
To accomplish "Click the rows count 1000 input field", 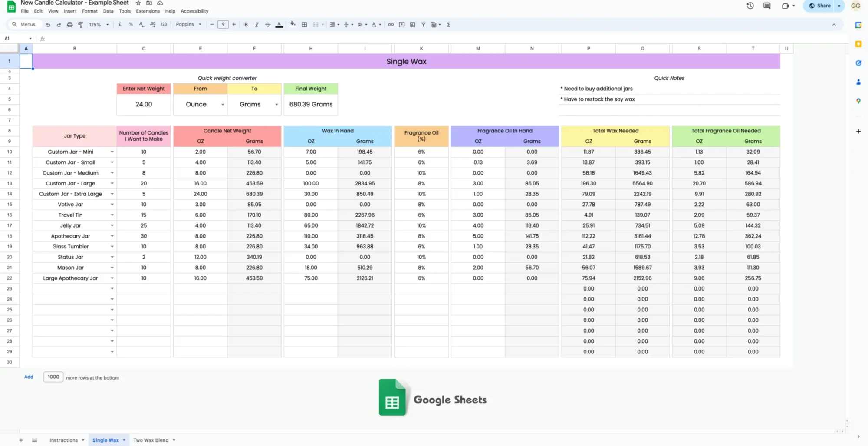I will coord(53,377).
